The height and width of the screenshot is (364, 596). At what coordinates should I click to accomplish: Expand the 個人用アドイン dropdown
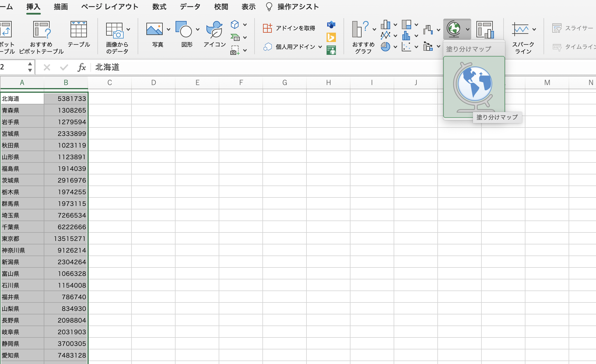pos(320,47)
